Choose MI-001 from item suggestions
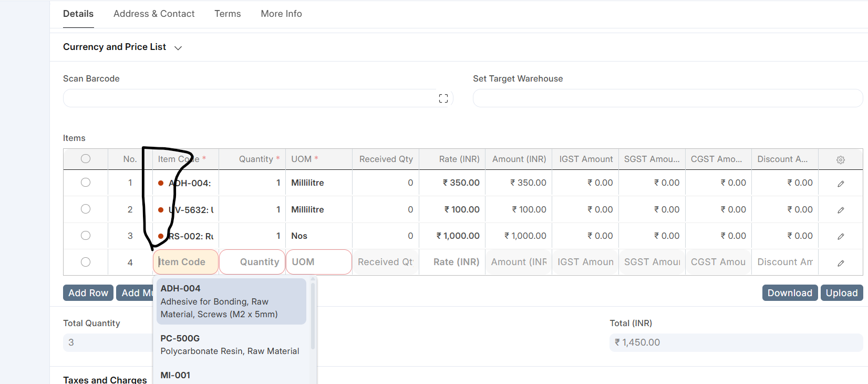Viewport: 868px width, 384px height. pos(231,375)
